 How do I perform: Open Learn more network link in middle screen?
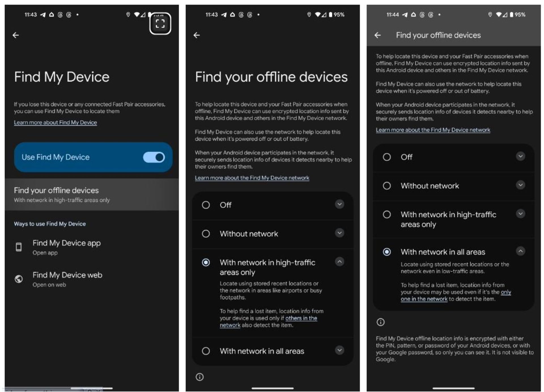tap(252, 178)
